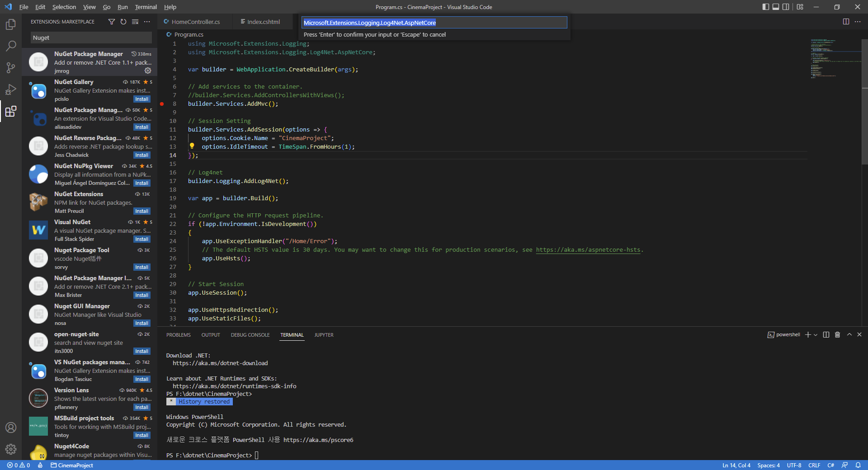Open the Explorer view in activity bar
Screen dimensions: 868x470
[11, 24]
